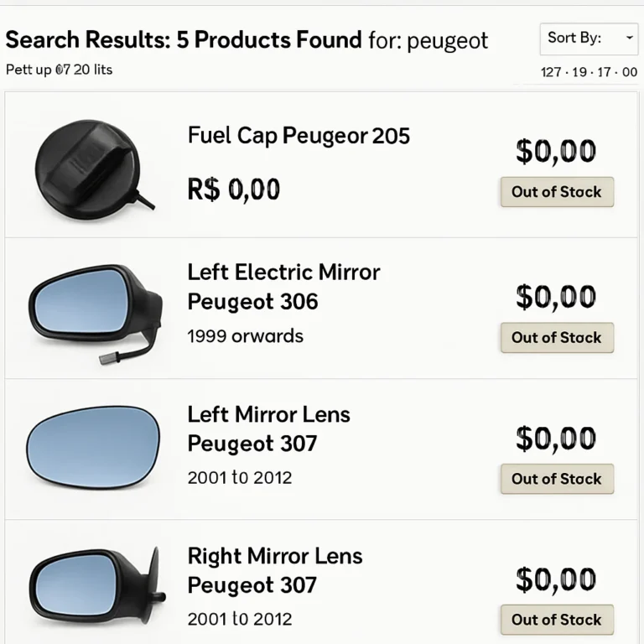Viewport: 644px width, 644px height.
Task: Open the Fuel Cap Peugeot 205 title
Action: coord(299,135)
